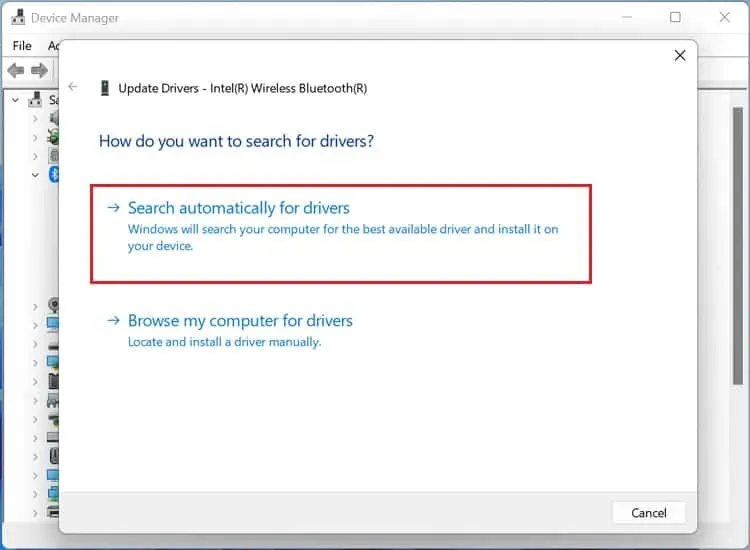Close the Update Drivers dialog
This screenshot has width=750, height=550.
(680, 55)
